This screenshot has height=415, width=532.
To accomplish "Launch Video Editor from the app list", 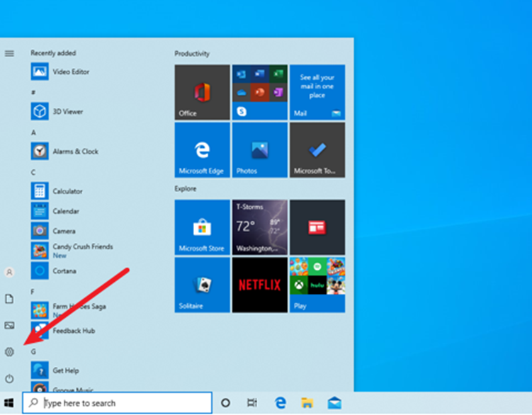I will (60, 72).
